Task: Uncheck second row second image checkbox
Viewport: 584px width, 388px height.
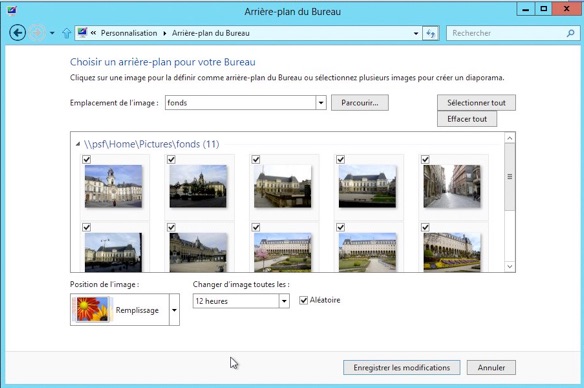Action: (171, 227)
